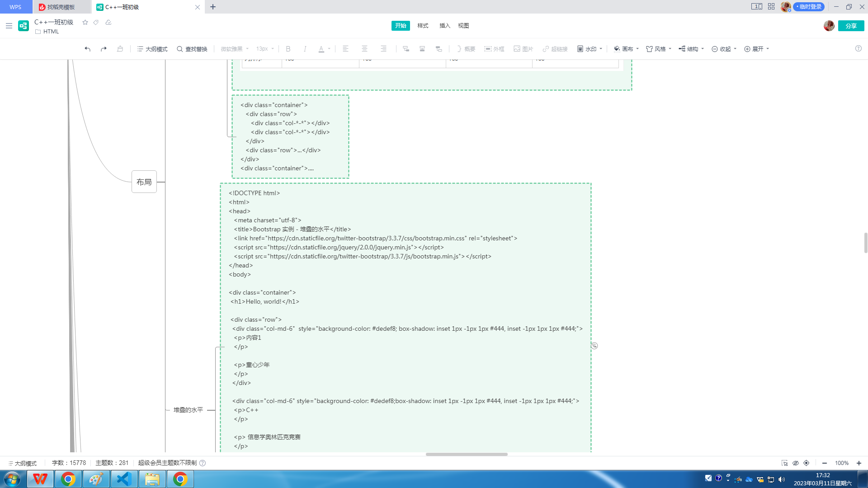Click the note icon beside code node

click(594, 346)
